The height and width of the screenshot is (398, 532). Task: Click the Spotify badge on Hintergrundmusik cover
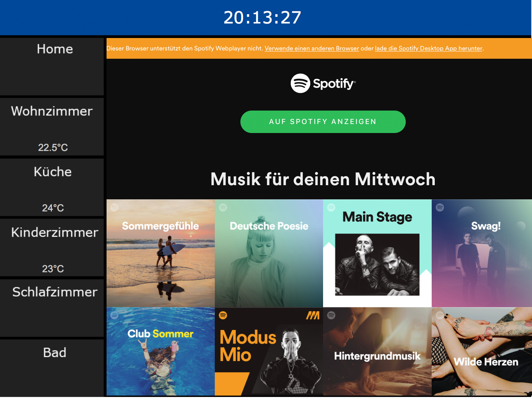pyautogui.click(x=331, y=315)
